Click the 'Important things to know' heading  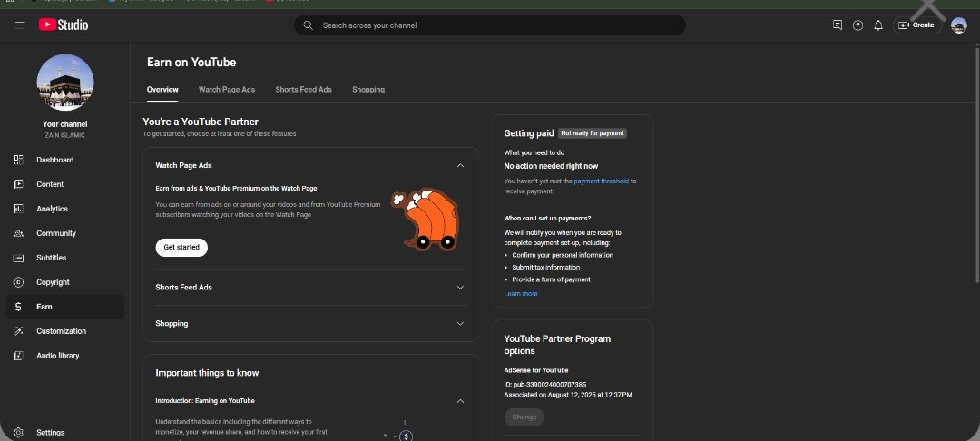click(x=207, y=373)
